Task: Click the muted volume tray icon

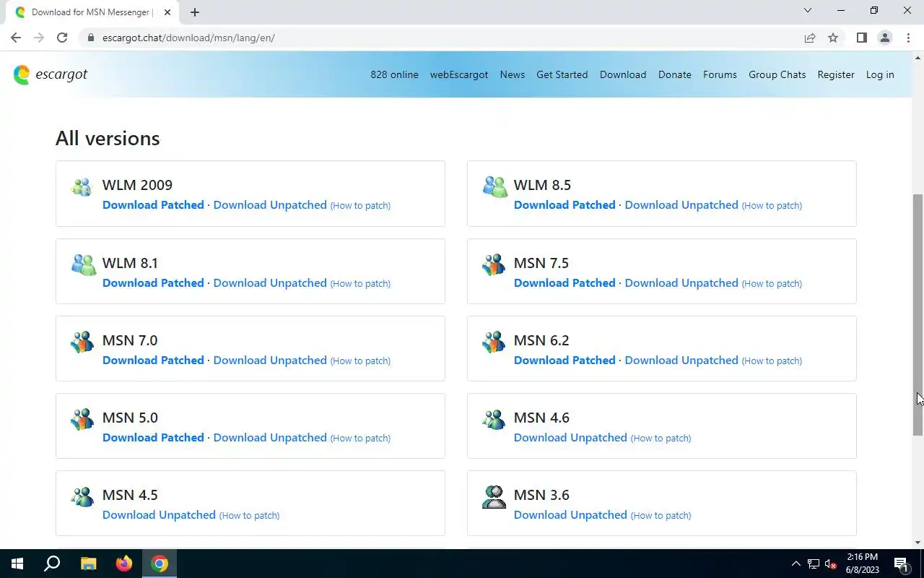Action: [831, 564]
